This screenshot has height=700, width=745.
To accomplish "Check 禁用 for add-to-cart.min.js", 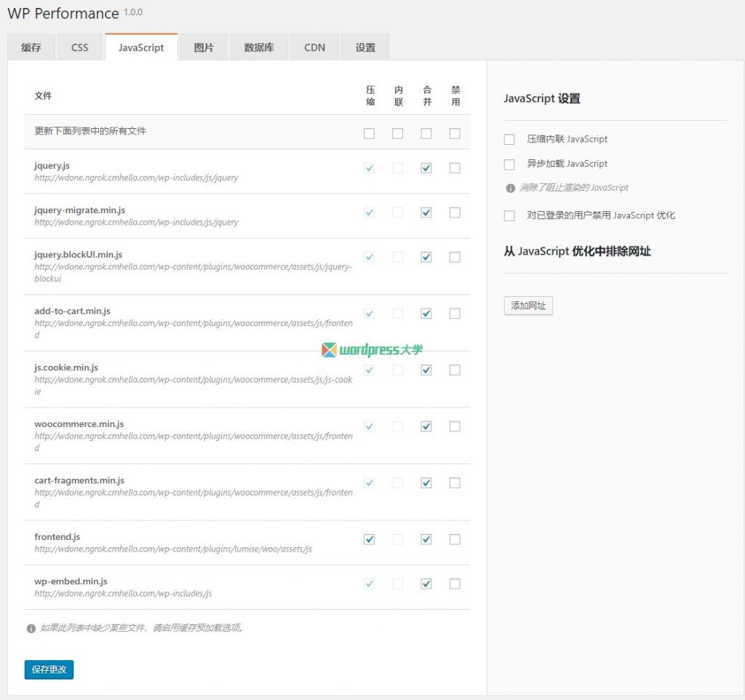I will [x=455, y=313].
